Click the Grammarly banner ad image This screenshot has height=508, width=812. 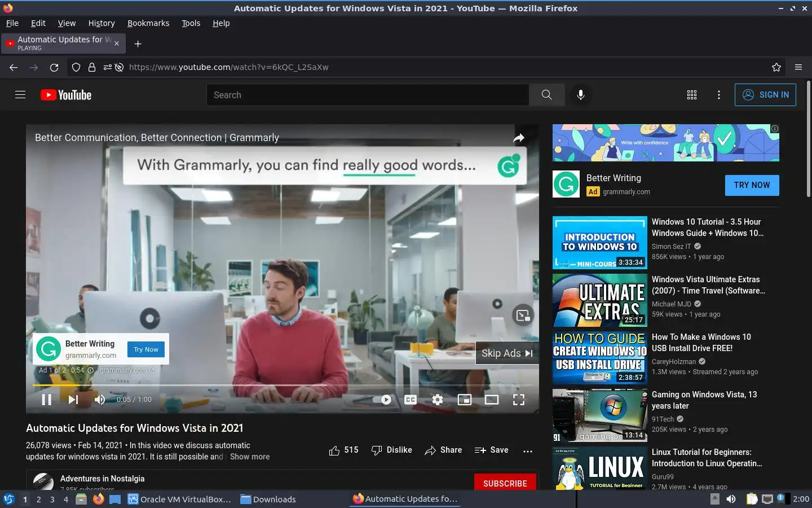[x=666, y=143]
